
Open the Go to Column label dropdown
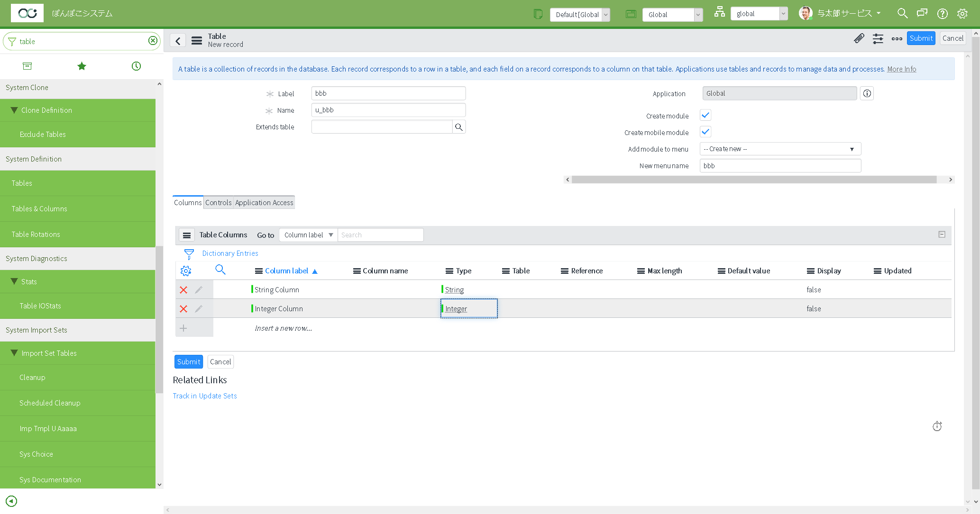308,234
